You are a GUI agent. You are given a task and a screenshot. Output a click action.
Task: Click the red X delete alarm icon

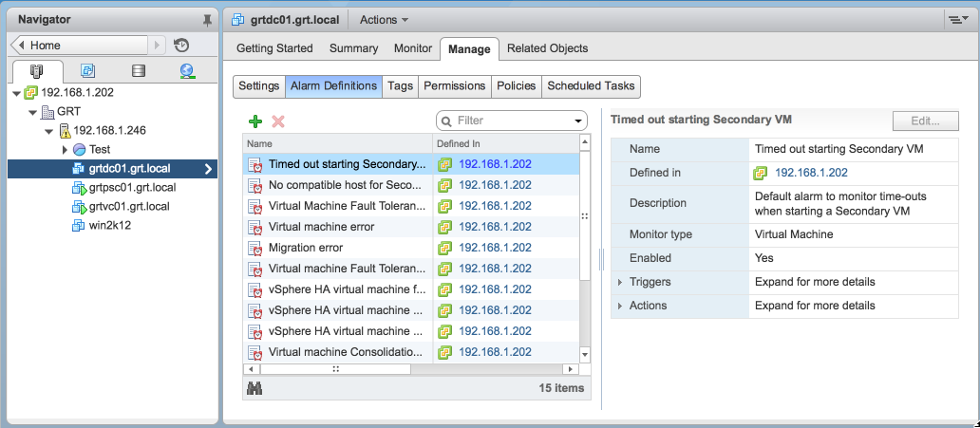pos(278,121)
